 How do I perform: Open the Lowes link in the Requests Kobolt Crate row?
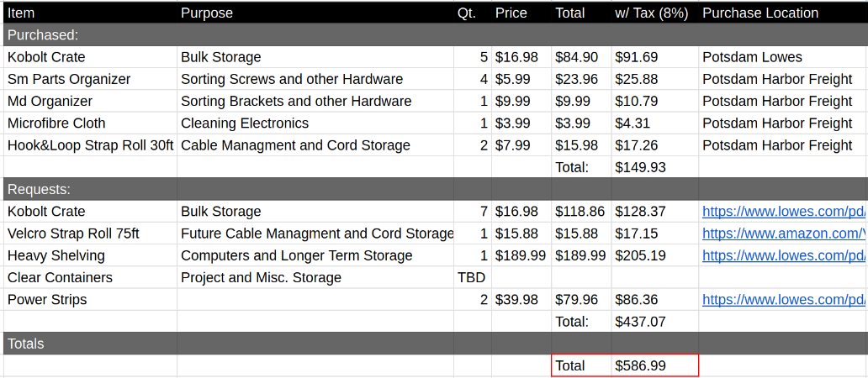click(x=783, y=211)
